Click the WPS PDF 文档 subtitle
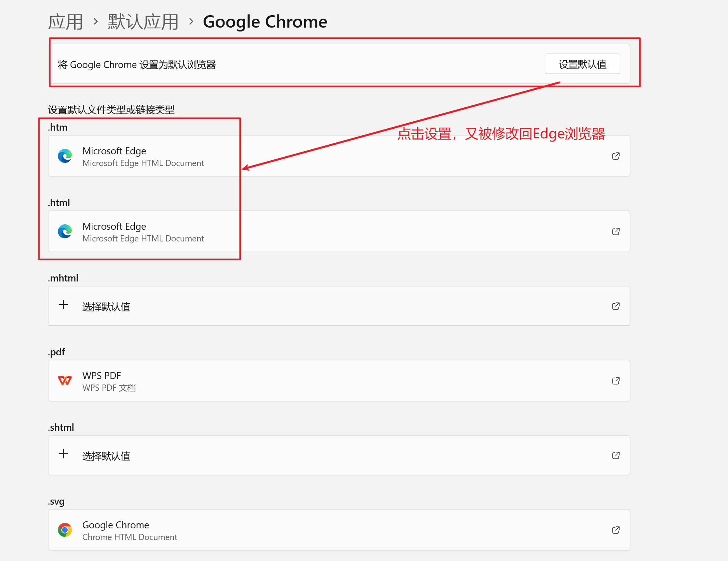The width and height of the screenshot is (728, 561). (x=109, y=388)
